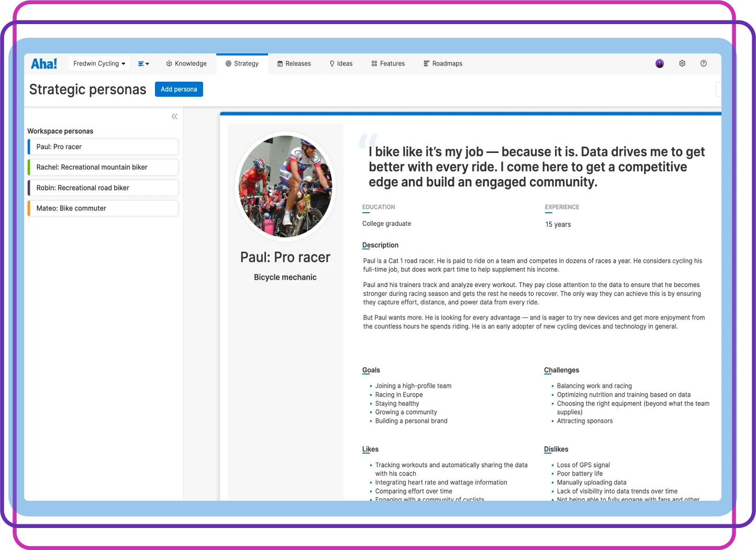The height and width of the screenshot is (550, 756).
Task: Click the Add persona button
Action: click(179, 89)
